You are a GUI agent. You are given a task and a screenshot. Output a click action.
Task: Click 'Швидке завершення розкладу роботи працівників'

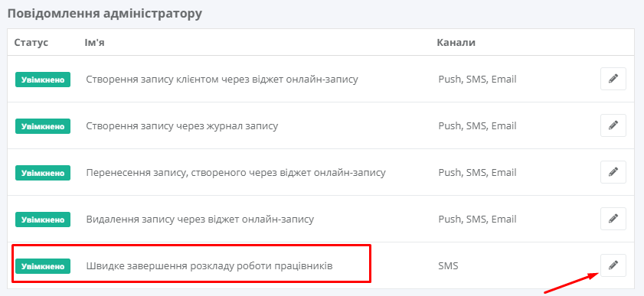point(209,266)
